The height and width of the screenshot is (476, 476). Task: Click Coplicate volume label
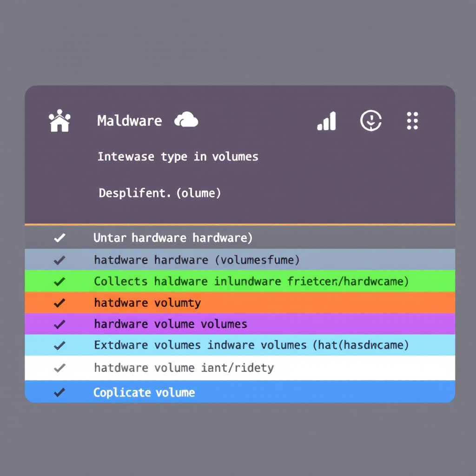(x=144, y=392)
